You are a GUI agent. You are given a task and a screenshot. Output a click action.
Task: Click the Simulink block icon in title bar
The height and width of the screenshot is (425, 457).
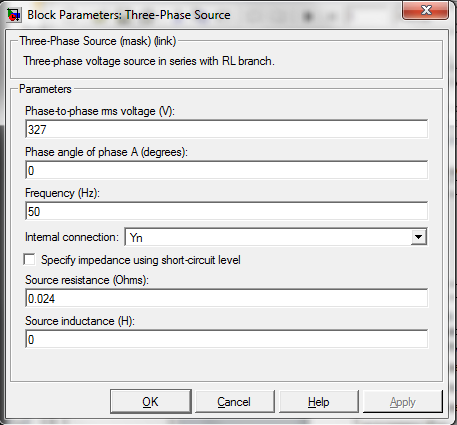14,15
